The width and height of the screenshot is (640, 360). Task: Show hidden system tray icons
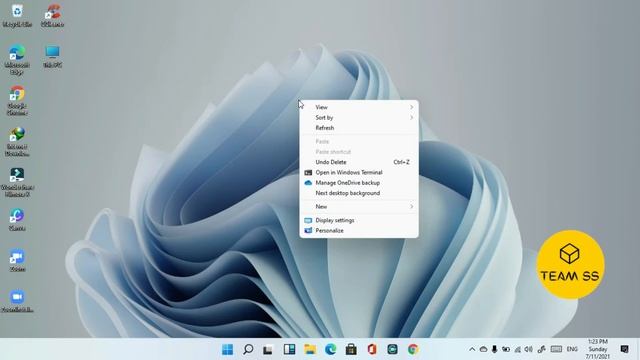point(472,349)
